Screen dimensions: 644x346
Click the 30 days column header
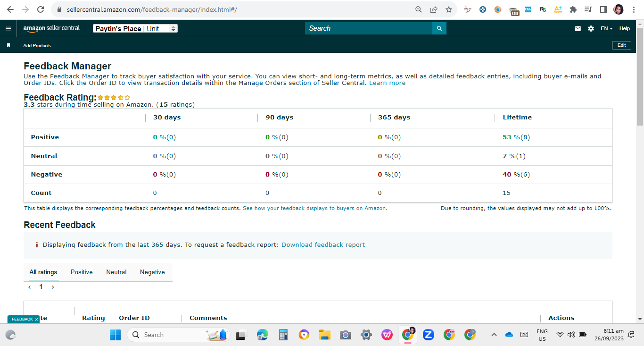click(x=167, y=118)
